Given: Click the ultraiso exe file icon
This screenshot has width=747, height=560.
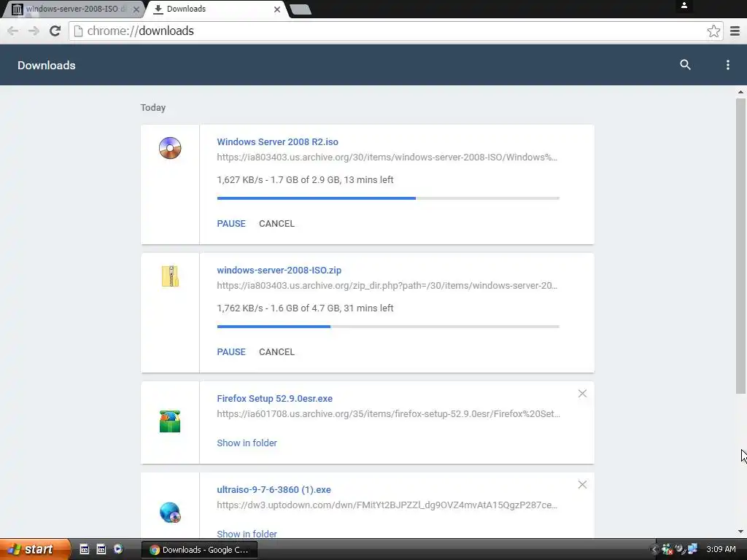Looking at the screenshot, I should point(170,513).
